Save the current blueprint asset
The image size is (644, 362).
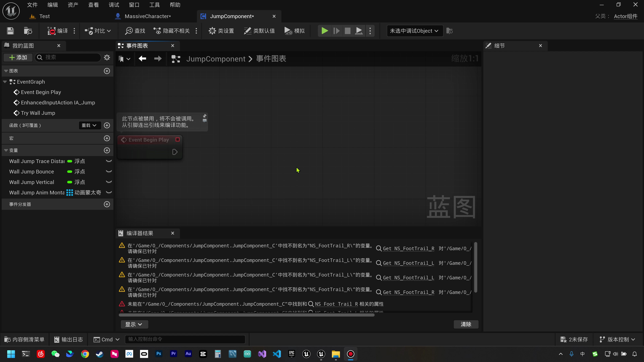10,31
